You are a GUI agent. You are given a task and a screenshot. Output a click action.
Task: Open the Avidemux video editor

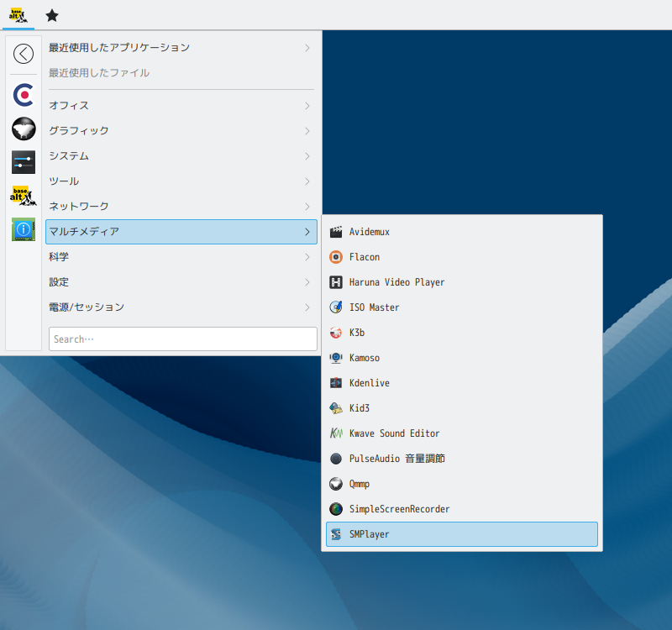368,232
